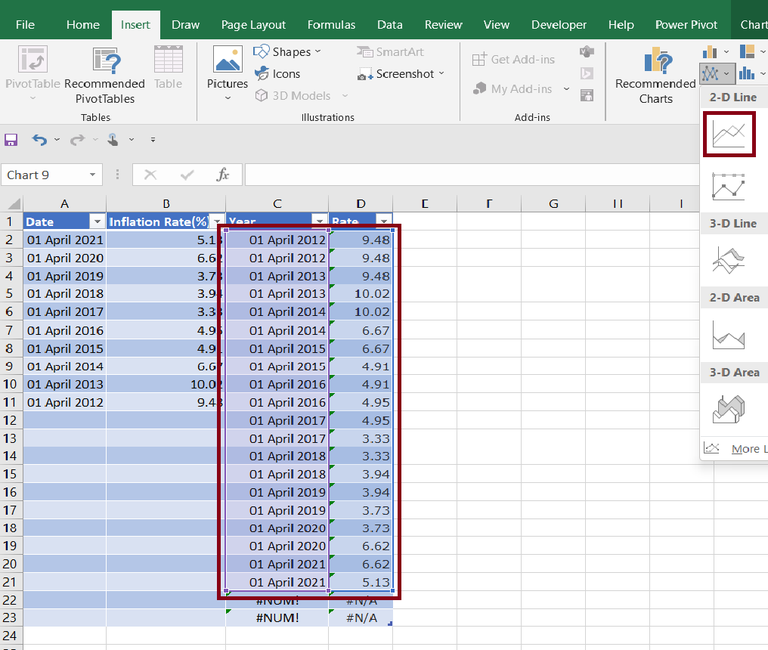Click the Cancel formula icon
Image resolution: width=768 pixels, height=650 pixels.
click(150, 174)
